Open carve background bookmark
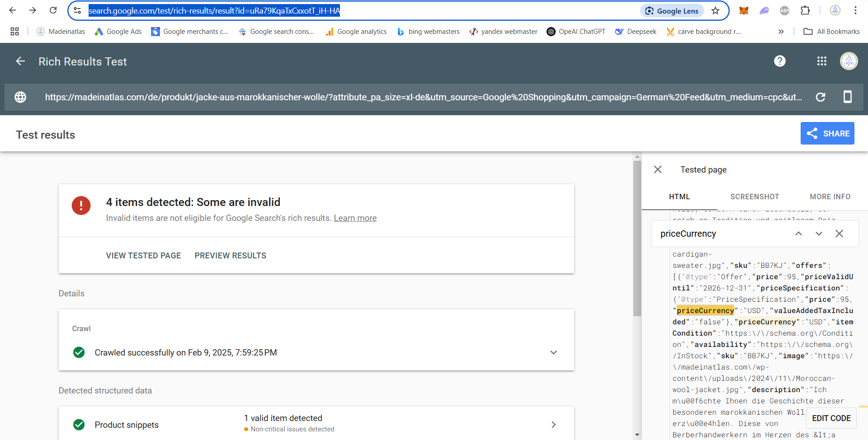The height and width of the screenshot is (440, 868). pos(703,32)
